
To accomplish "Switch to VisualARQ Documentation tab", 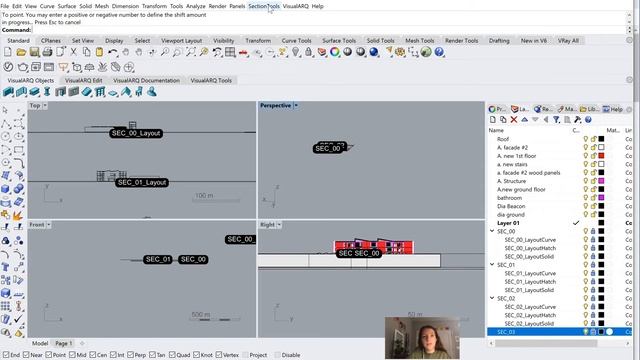I will 146,80.
